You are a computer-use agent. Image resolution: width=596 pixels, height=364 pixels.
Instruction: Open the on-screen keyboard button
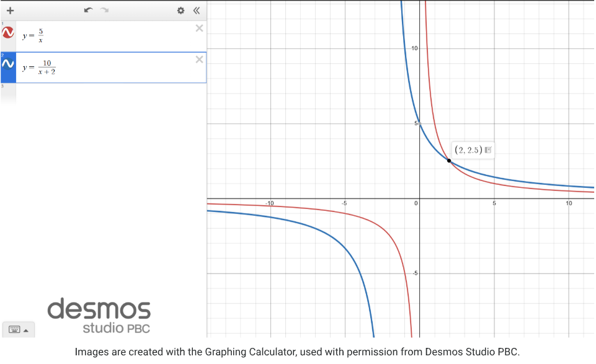(19, 329)
